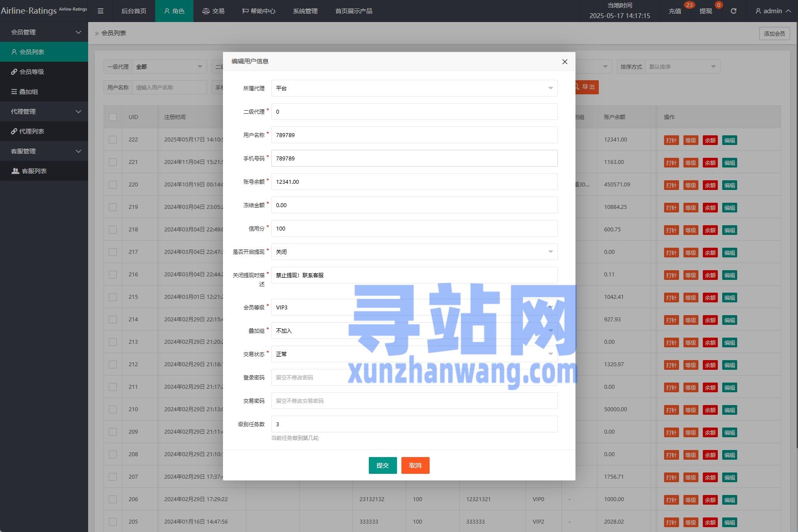
Task: Open the 所属代理 dropdown
Action: pyautogui.click(x=414, y=88)
